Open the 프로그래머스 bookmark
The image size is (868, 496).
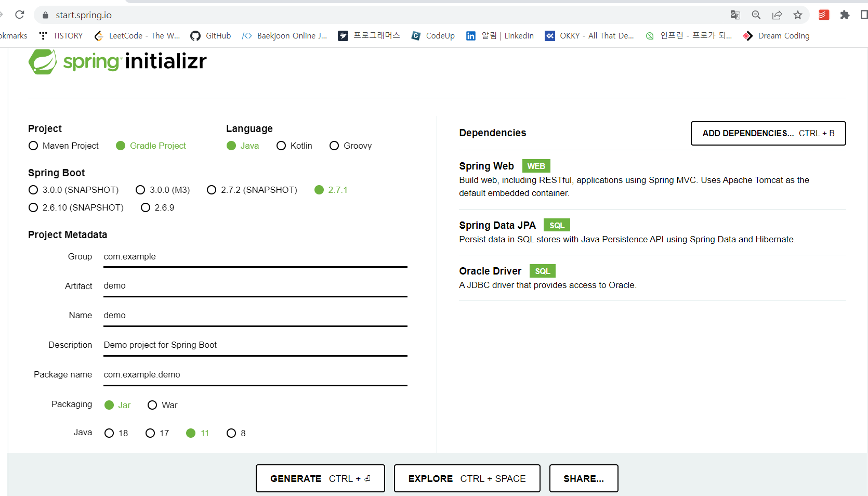[x=369, y=35]
